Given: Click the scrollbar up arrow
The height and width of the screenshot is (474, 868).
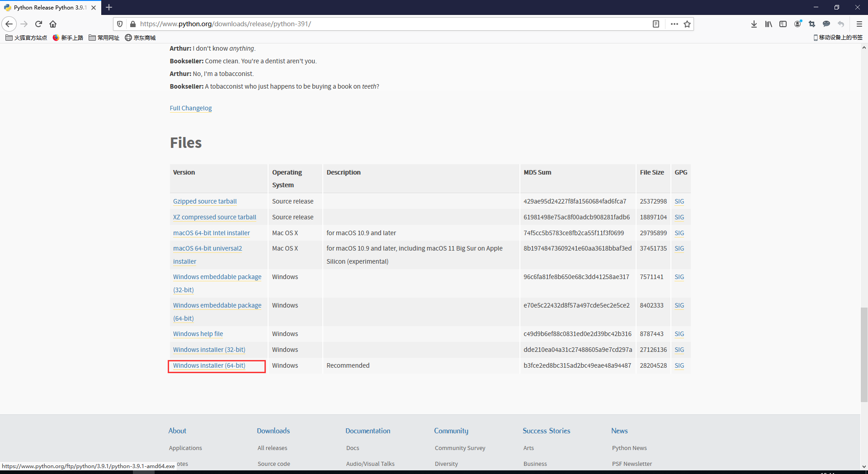Looking at the screenshot, I should click(864, 47).
